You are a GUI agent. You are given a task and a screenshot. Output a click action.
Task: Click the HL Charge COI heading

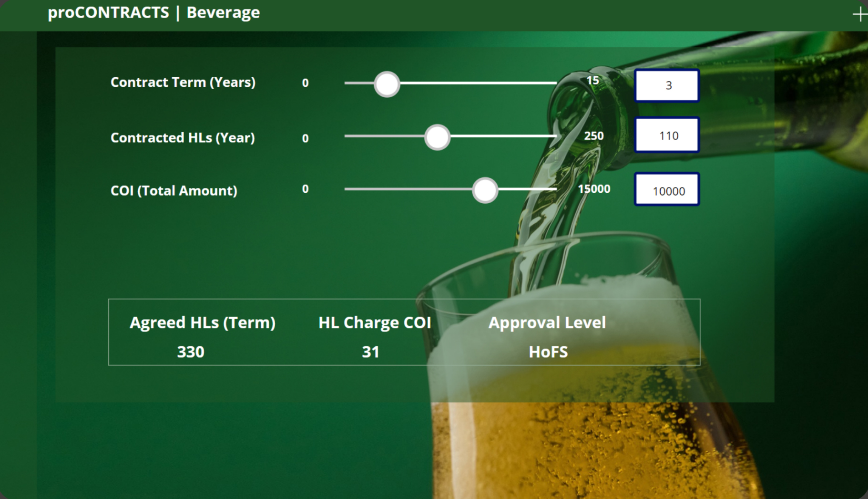pos(375,323)
